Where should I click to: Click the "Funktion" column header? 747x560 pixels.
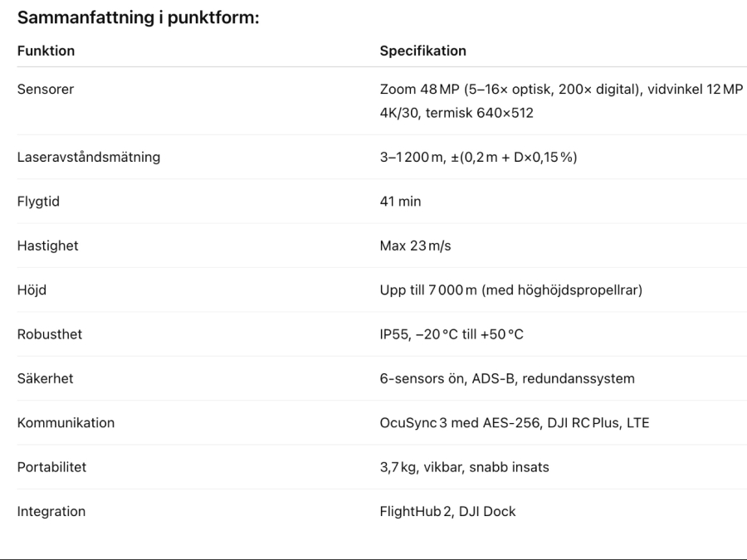pyautogui.click(x=46, y=51)
